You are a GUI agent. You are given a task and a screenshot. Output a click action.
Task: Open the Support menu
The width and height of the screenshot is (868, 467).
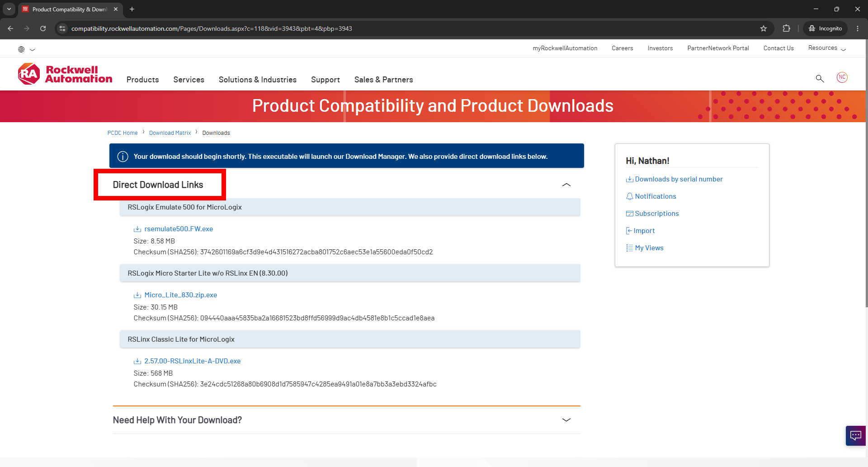[325, 80]
